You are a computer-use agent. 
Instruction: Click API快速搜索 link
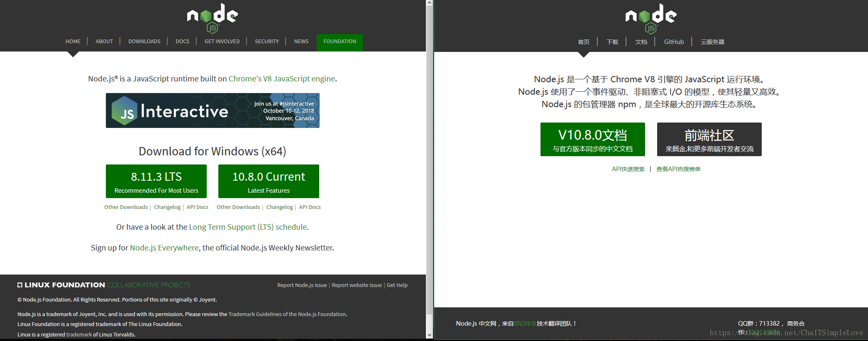(628, 169)
